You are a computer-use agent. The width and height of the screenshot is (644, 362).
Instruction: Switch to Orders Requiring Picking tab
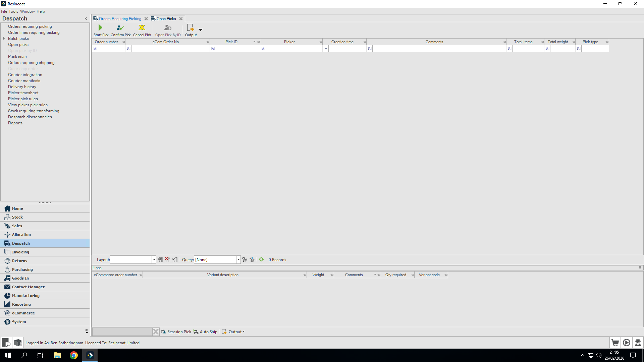click(120, 19)
